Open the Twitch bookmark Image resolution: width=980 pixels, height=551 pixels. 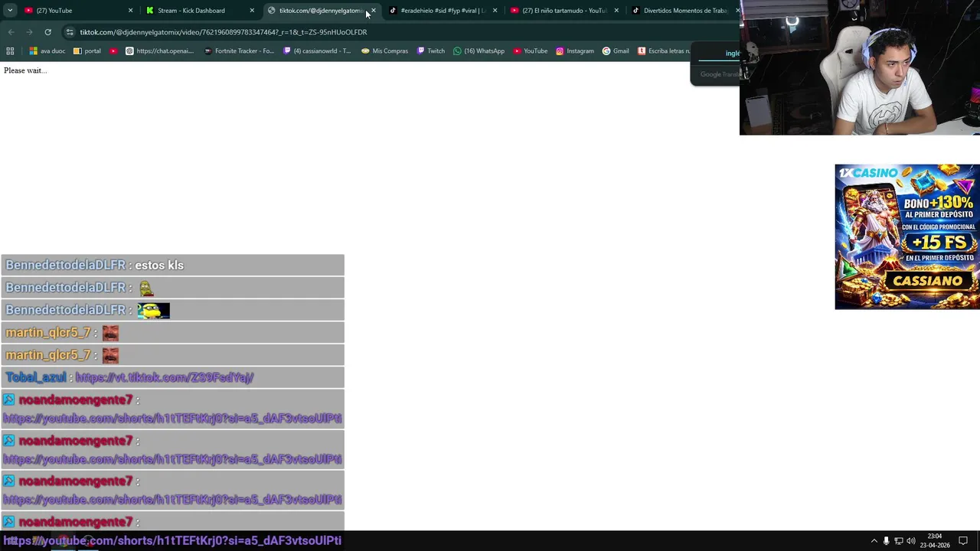point(431,51)
